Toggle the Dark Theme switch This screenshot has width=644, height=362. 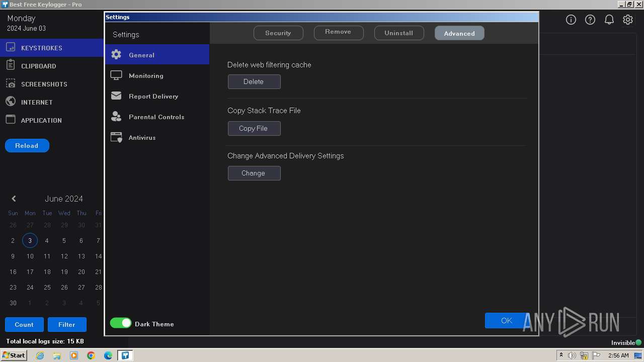[x=121, y=323]
